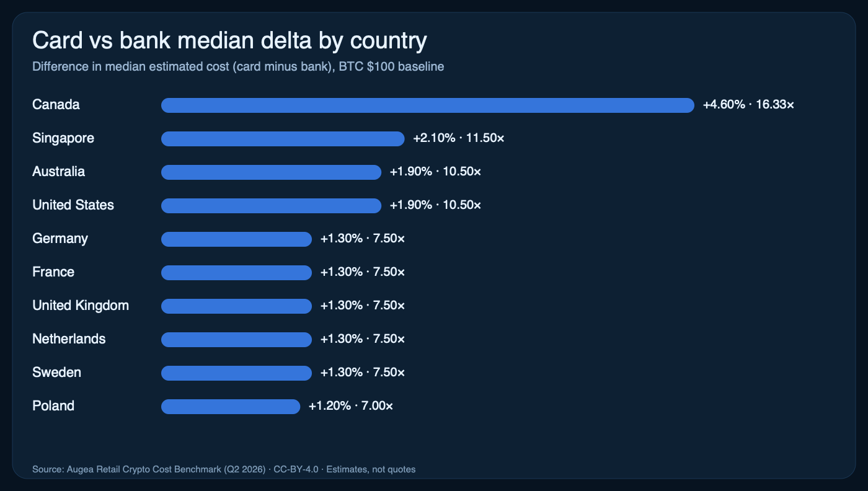The image size is (868, 491).
Task: Select the United Kingdom country label
Action: 81,306
